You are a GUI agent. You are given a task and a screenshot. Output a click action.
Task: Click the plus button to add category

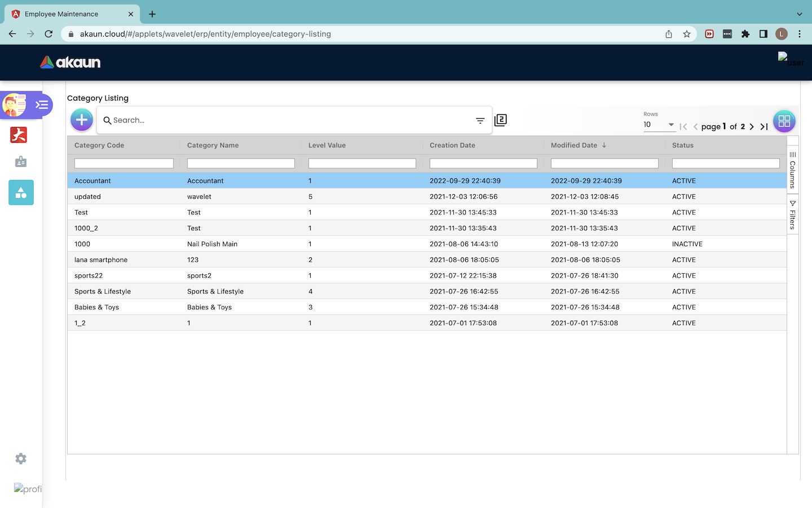tap(82, 120)
